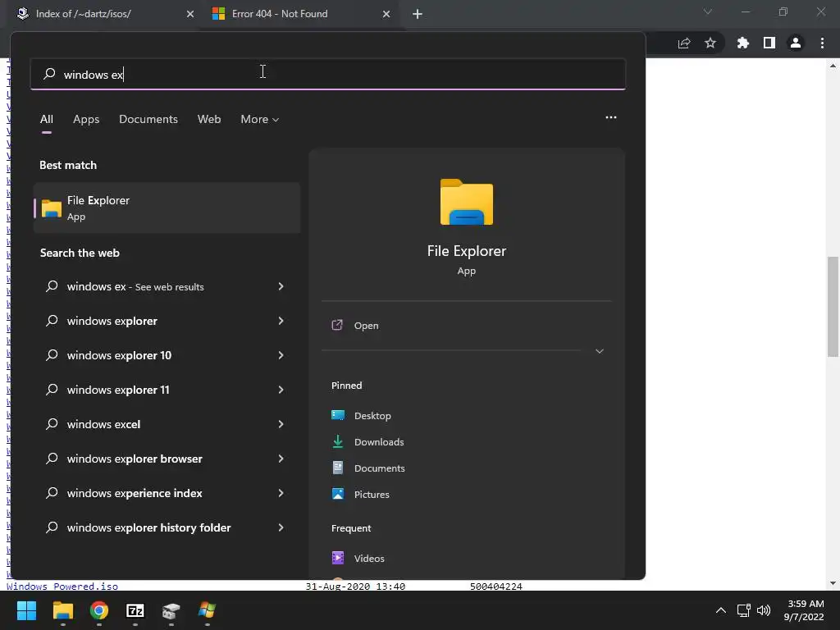Click the Windows flag taskbar icon
The image size is (840, 630).
pyautogui.click(x=208, y=610)
